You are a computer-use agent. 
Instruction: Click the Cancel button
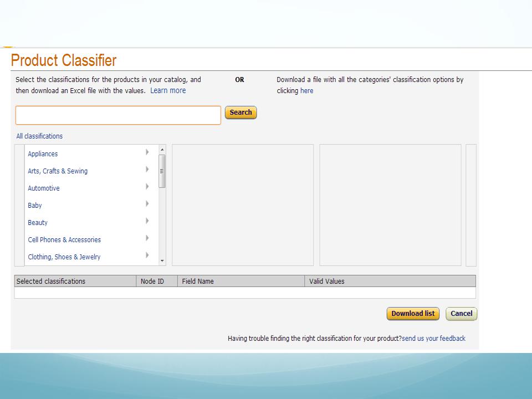coord(462,314)
